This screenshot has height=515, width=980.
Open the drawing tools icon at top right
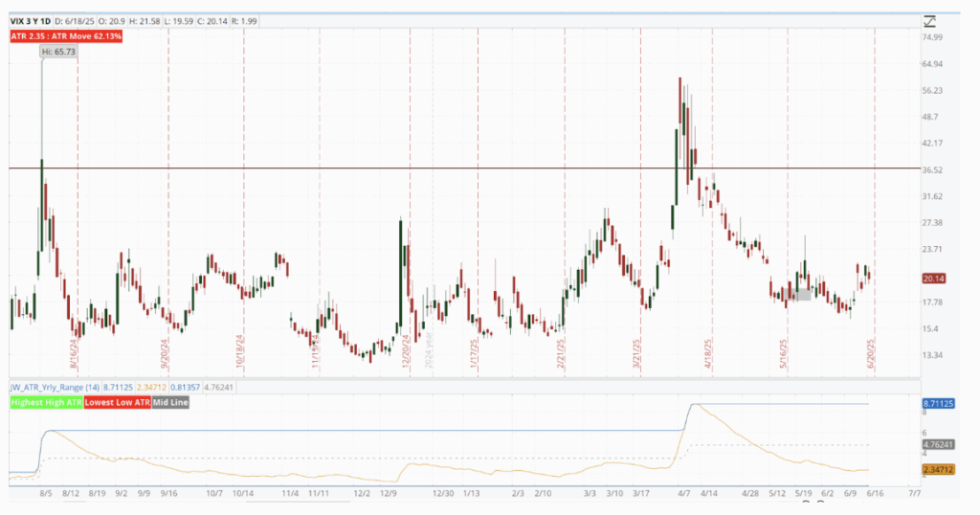click(929, 22)
